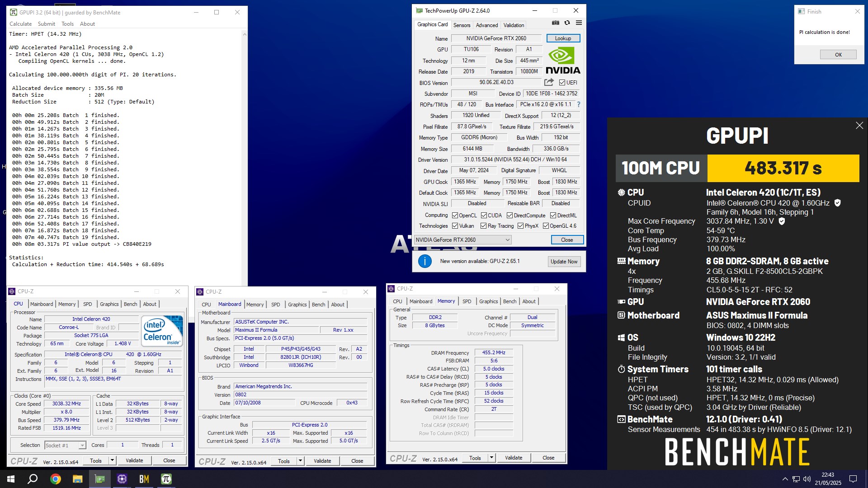Click Close in CPU-Z Memory window
Image resolution: width=868 pixels, height=488 pixels.
tap(548, 458)
